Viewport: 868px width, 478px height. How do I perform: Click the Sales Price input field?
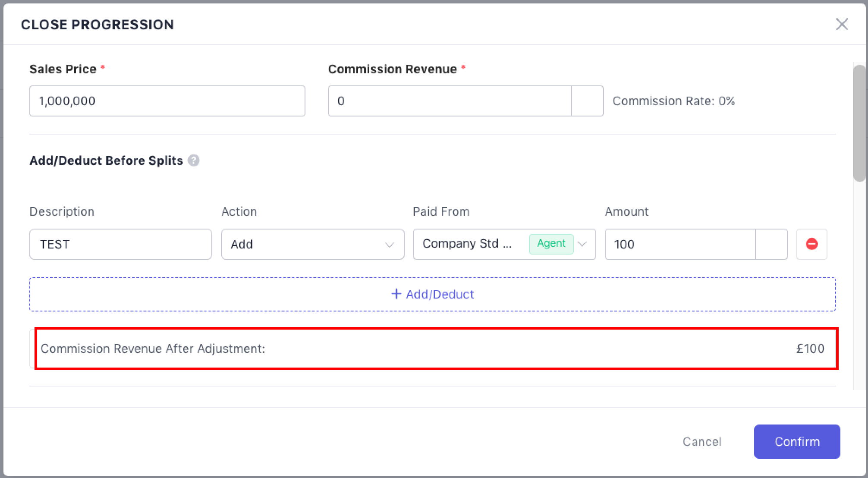click(167, 101)
